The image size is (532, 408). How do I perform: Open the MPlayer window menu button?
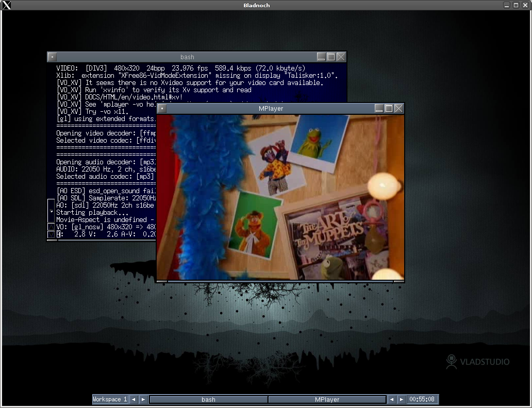pos(161,109)
